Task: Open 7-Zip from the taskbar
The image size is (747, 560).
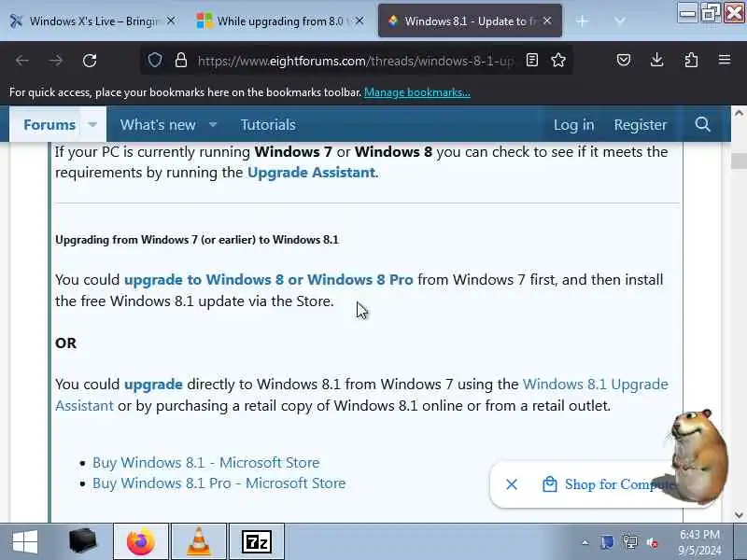Action: click(257, 541)
